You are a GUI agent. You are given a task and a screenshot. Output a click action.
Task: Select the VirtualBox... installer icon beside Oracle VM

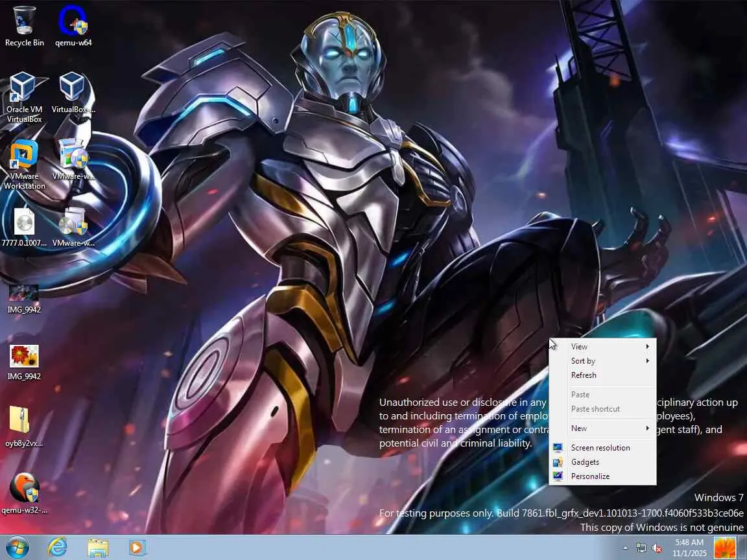[x=73, y=93]
